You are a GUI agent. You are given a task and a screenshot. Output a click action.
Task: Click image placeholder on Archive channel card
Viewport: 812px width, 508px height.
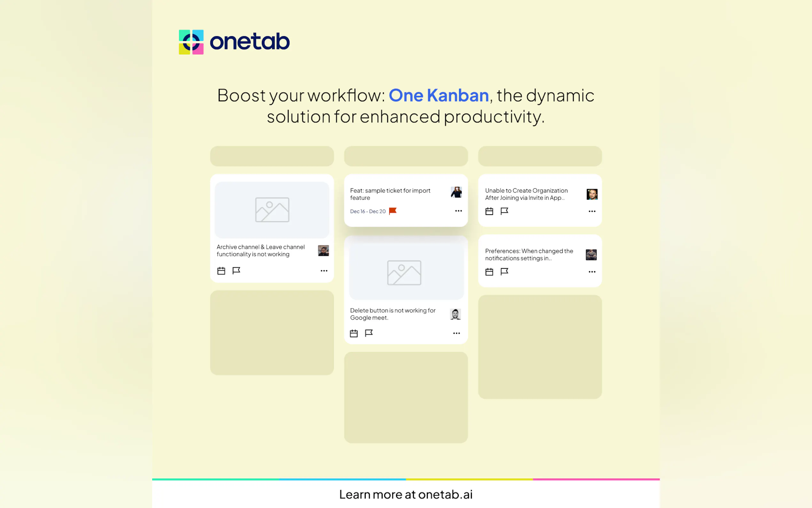[272, 210]
